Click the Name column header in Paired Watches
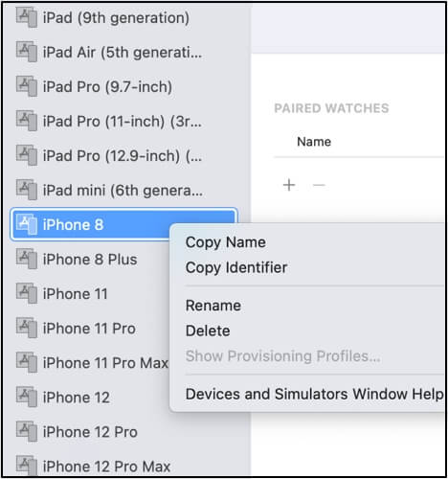 pos(314,142)
